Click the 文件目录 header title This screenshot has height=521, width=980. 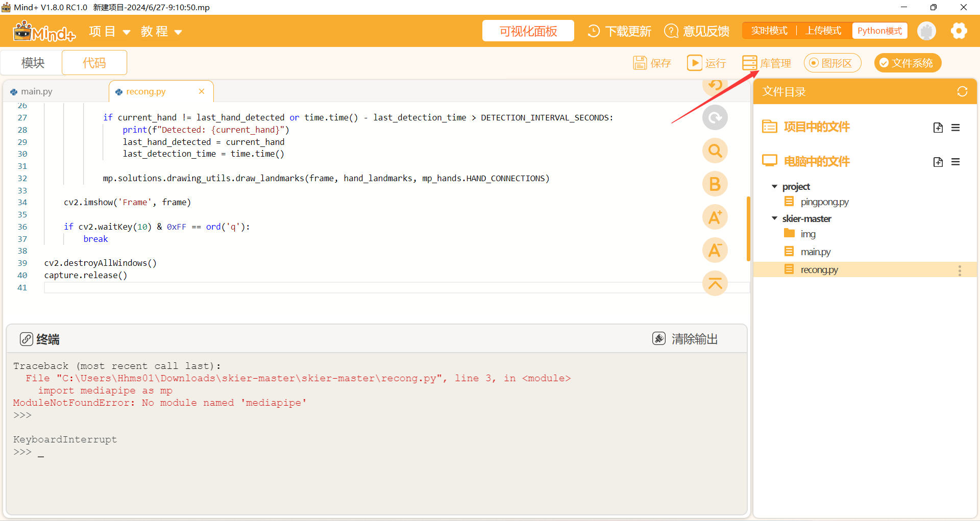784,92
